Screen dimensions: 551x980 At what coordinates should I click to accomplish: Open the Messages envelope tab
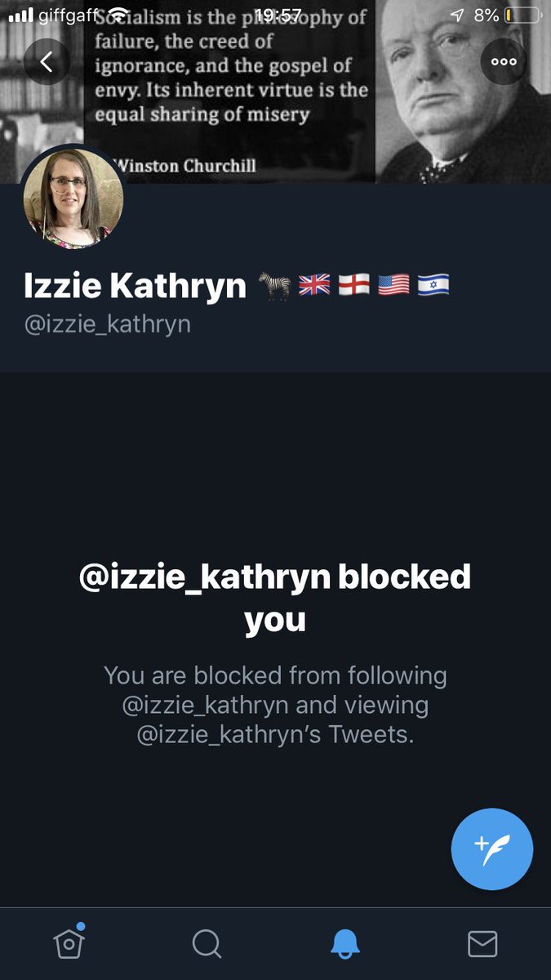(482, 944)
